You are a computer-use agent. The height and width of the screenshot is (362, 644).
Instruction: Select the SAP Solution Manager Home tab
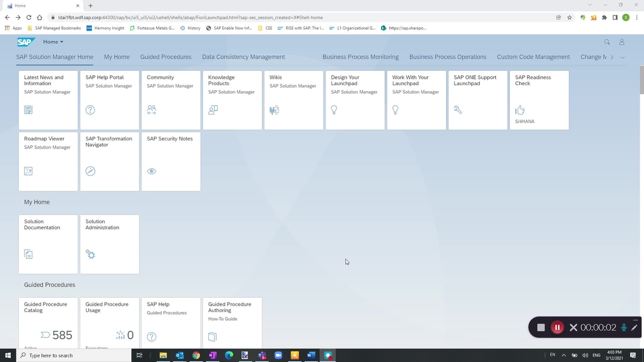click(x=55, y=57)
